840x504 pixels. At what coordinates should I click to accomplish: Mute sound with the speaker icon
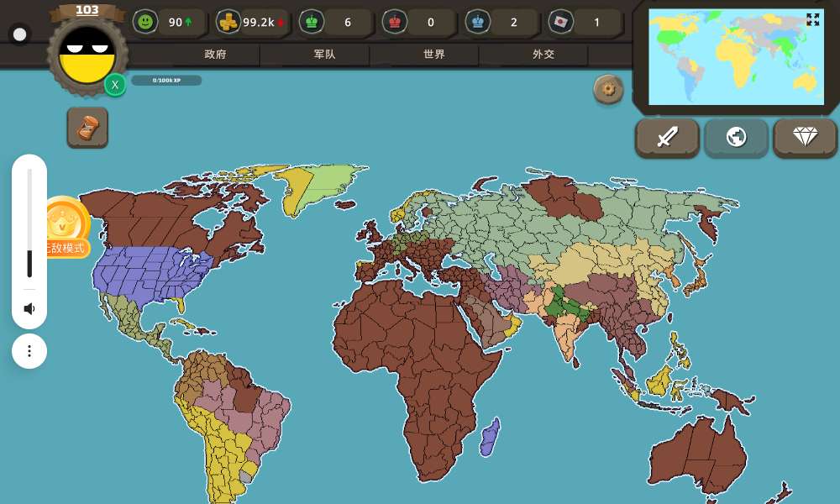coord(29,308)
